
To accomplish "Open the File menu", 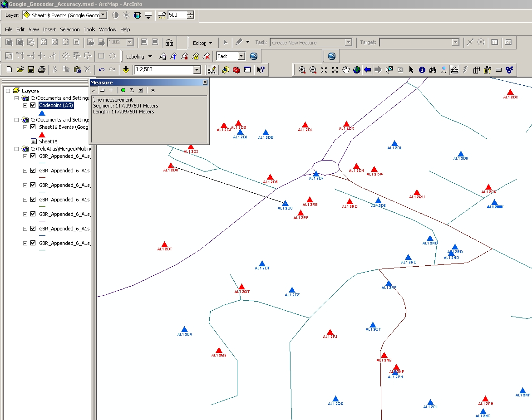I will pyautogui.click(x=9, y=29).
